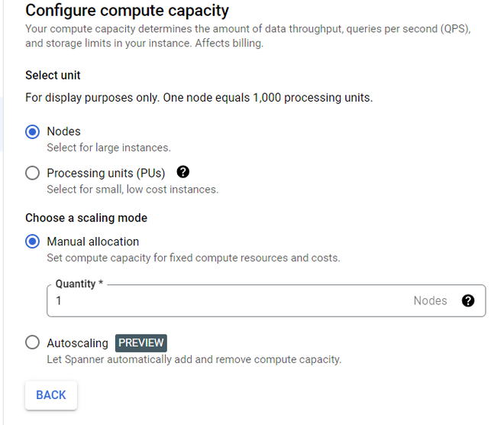This screenshot has height=425, width=504.
Task: Click the 'Set compute capacity for fixed' description
Action: coord(193,258)
